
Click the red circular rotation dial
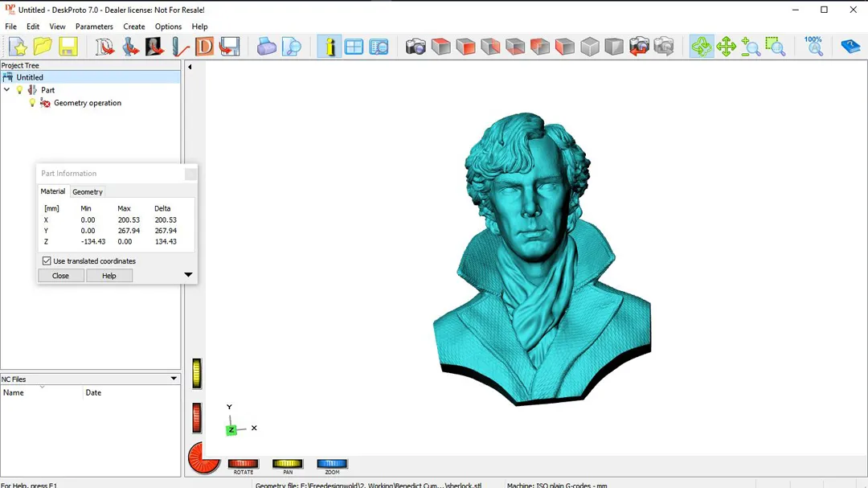click(x=203, y=458)
